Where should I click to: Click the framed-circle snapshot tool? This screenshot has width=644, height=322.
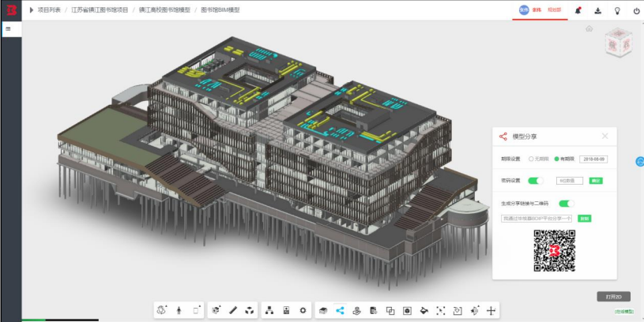pos(407,310)
